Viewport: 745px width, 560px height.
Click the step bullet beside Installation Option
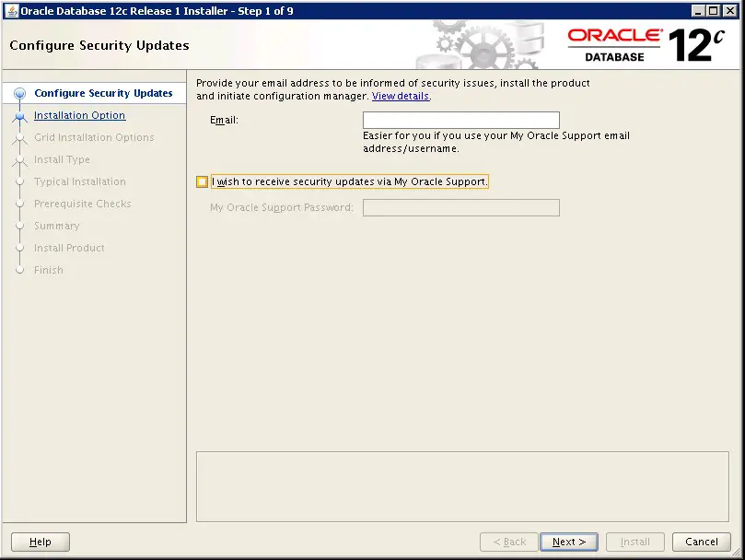(19, 115)
